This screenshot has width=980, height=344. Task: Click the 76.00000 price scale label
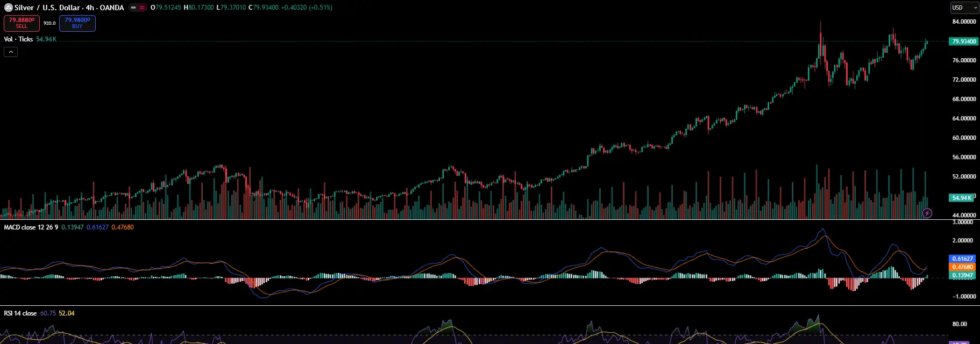pos(964,60)
